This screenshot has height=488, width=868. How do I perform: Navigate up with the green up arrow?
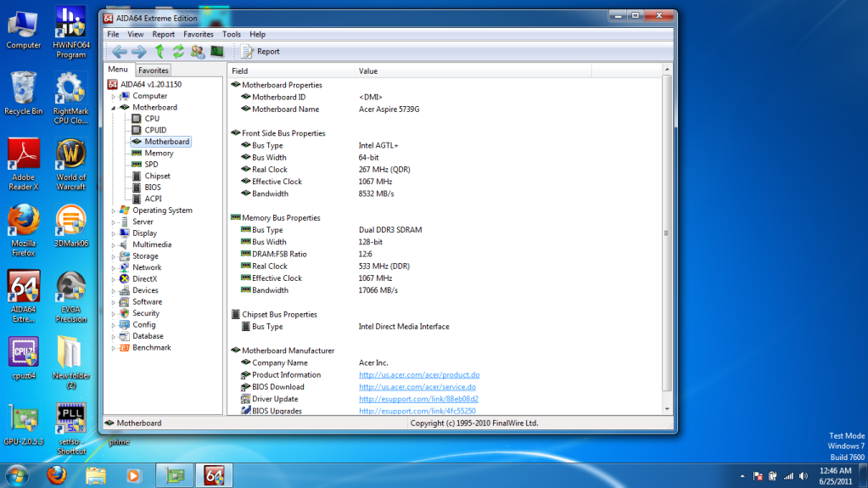(160, 52)
